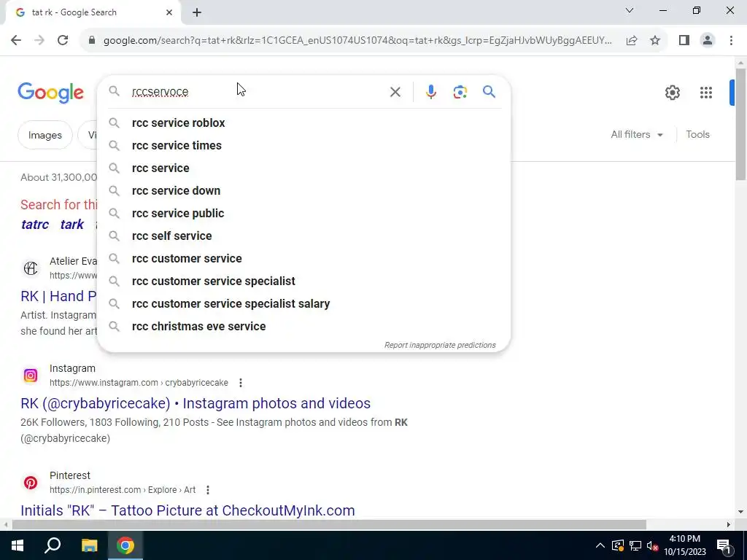Go back to the previous page
Viewport: 747px width, 560px height.
pyautogui.click(x=16, y=41)
